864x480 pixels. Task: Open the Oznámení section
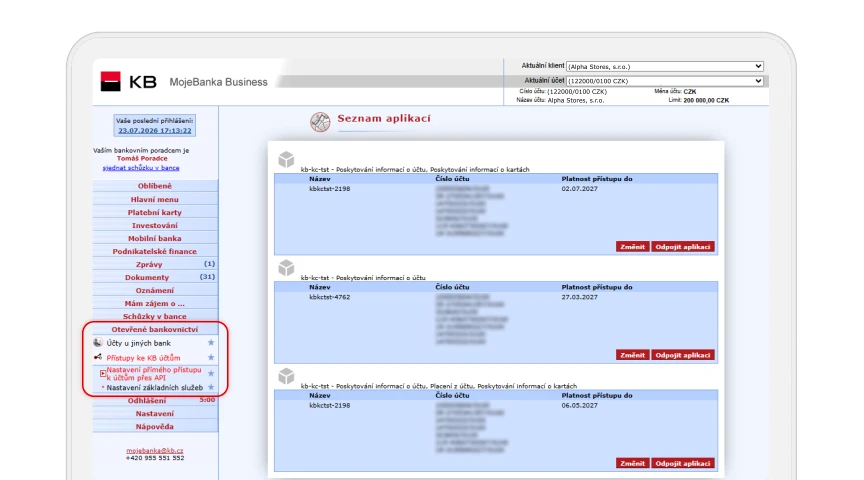(x=155, y=290)
